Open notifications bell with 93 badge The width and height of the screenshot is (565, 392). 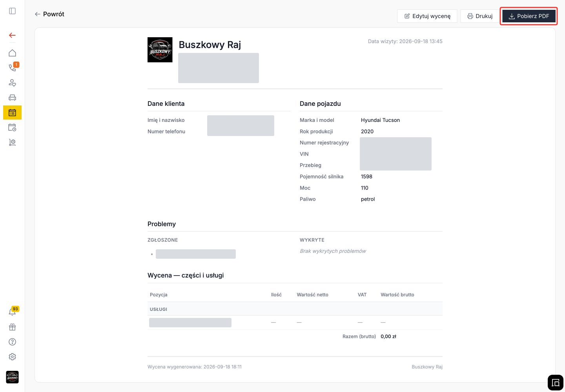coord(12,312)
